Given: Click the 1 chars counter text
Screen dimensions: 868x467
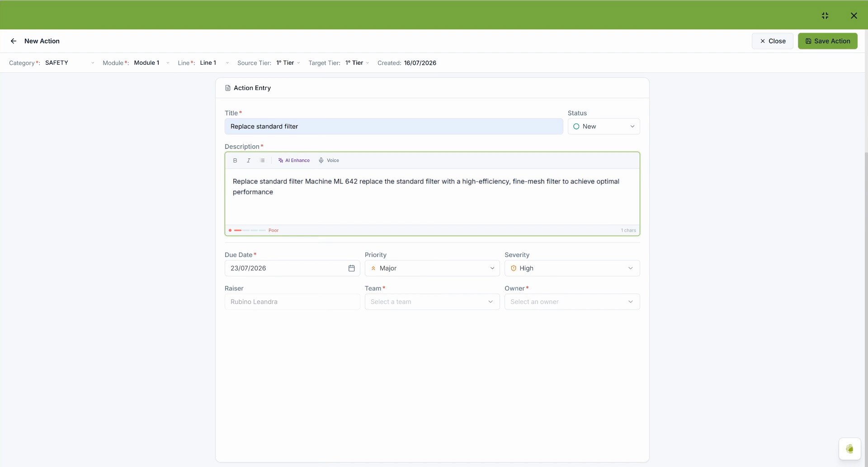Looking at the screenshot, I should [x=628, y=230].
